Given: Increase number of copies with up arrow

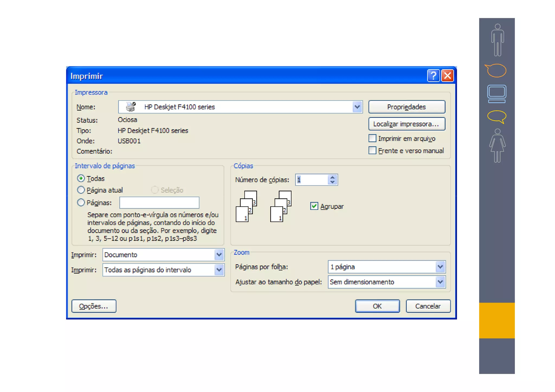Looking at the screenshot, I should 333,177.
